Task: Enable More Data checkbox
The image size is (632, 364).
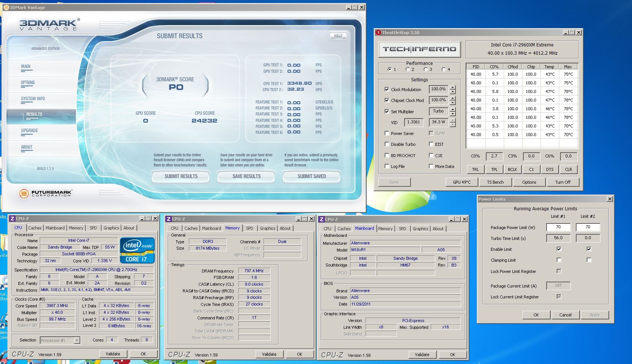Action: pyautogui.click(x=431, y=166)
